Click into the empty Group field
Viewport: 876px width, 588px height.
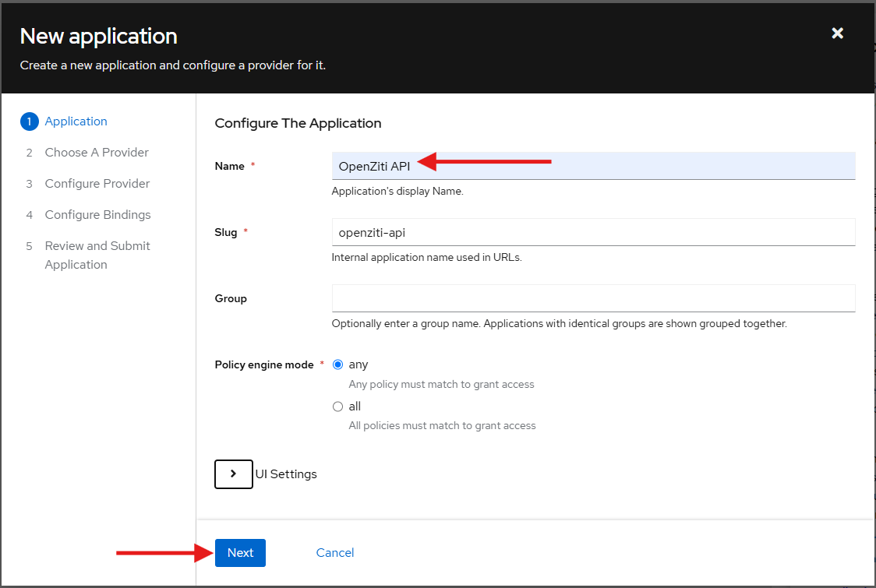[x=592, y=298]
